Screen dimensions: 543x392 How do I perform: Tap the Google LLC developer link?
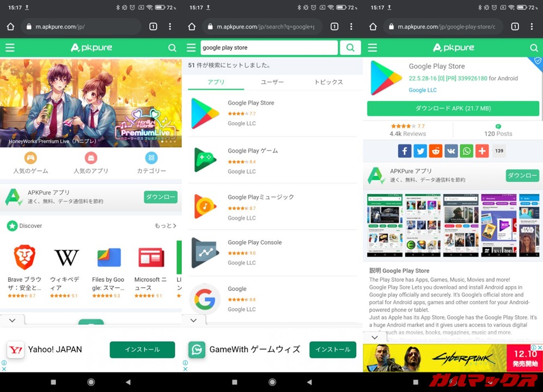point(422,90)
